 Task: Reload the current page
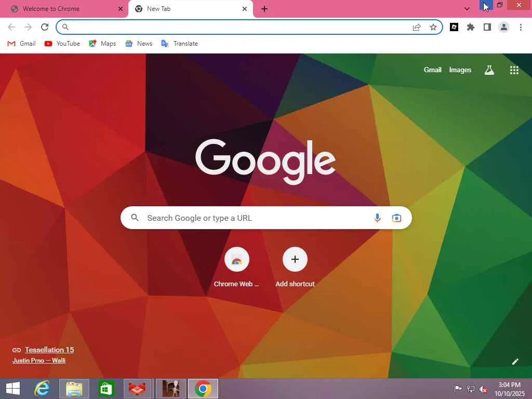(x=45, y=27)
